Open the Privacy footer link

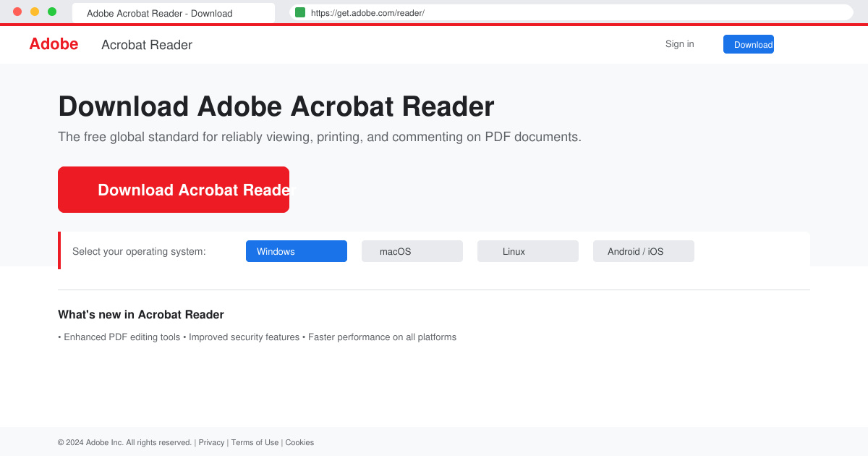point(211,442)
